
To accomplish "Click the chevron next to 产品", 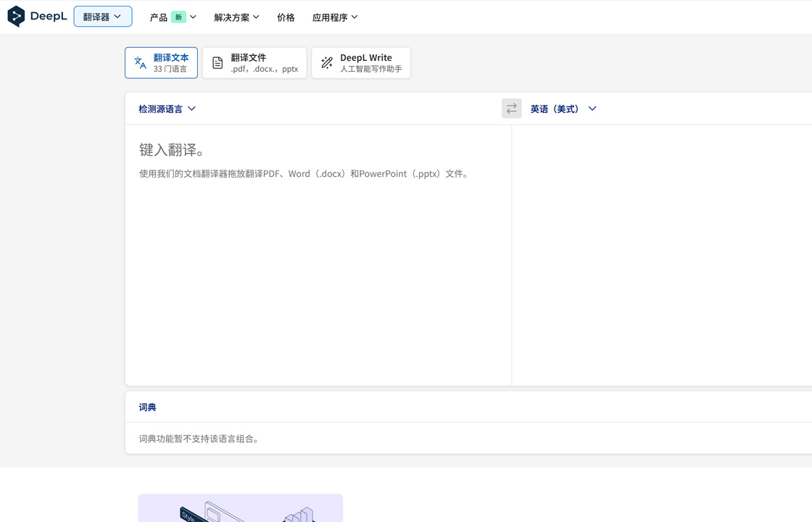I will click(193, 17).
